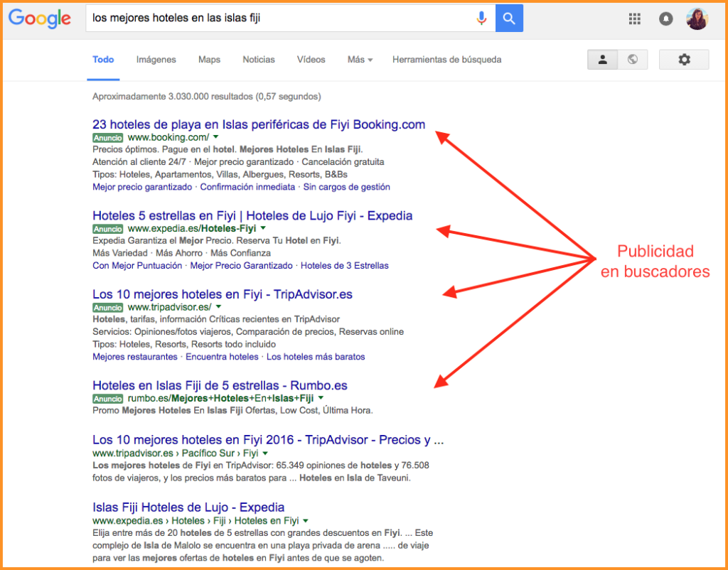Click Mejor Precio Garantizado sitelink under Expedia
728x570 pixels.
(242, 266)
